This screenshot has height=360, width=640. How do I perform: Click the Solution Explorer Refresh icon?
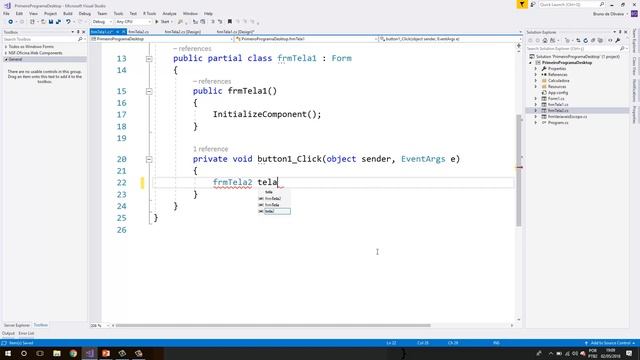coord(585,40)
